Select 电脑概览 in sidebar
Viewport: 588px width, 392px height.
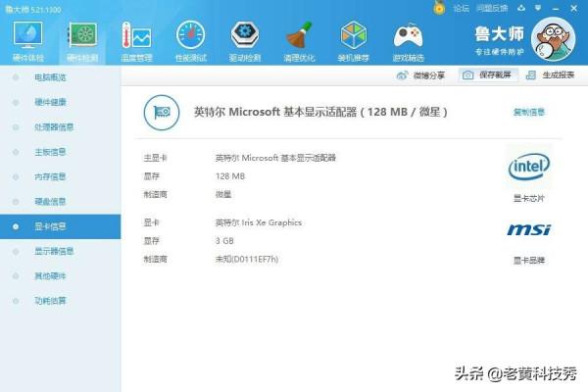click(50, 76)
